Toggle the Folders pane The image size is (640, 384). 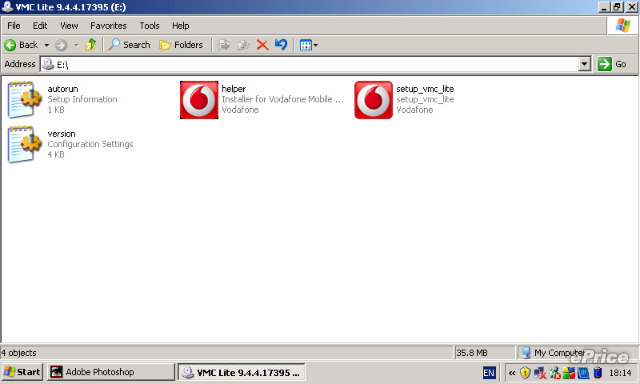click(x=181, y=45)
